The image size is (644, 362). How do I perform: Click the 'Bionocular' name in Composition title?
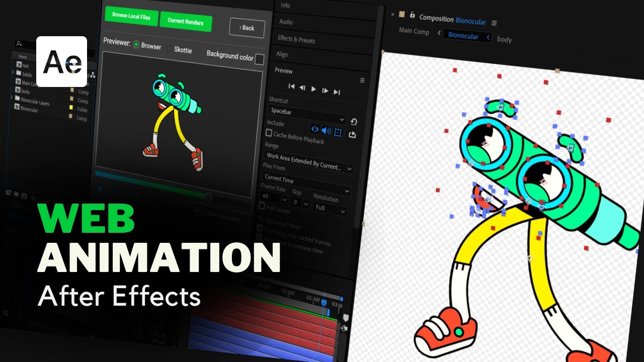pyautogui.click(x=471, y=22)
